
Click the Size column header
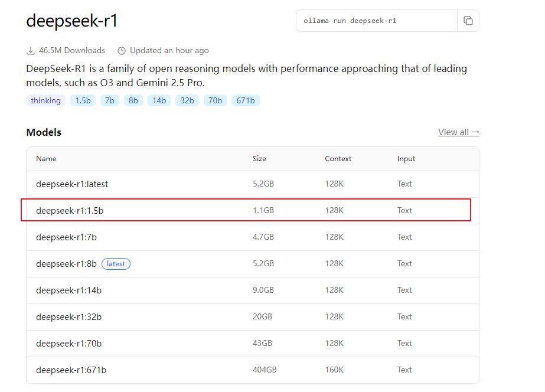tap(259, 159)
